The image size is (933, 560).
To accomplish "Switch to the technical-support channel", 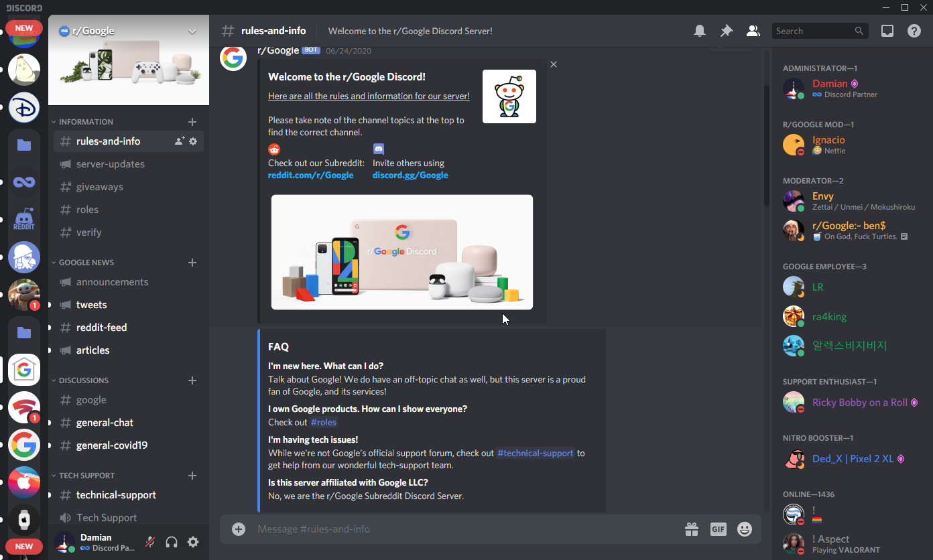I will pyautogui.click(x=116, y=495).
